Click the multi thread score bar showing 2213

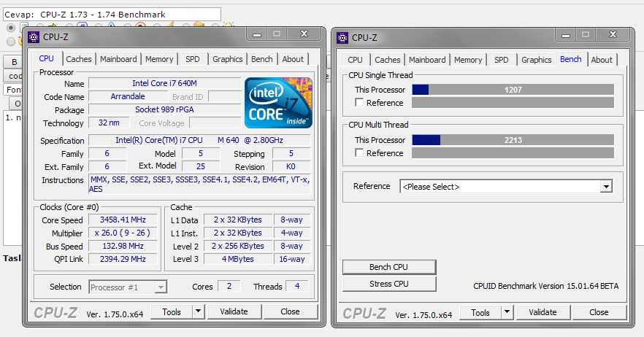click(513, 140)
